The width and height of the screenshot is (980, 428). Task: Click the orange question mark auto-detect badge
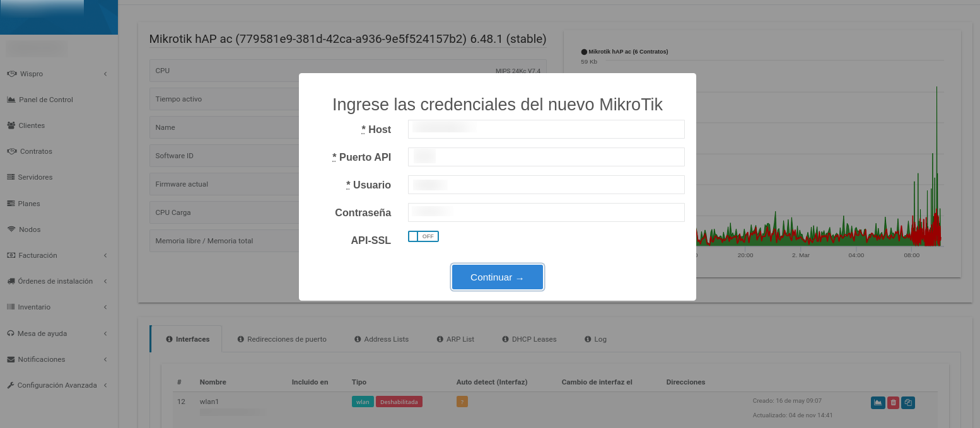pyautogui.click(x=462, y=402)
